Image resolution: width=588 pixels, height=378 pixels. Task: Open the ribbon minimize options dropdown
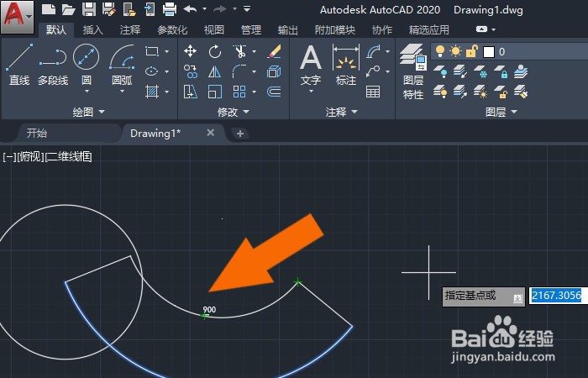point(494,29)
